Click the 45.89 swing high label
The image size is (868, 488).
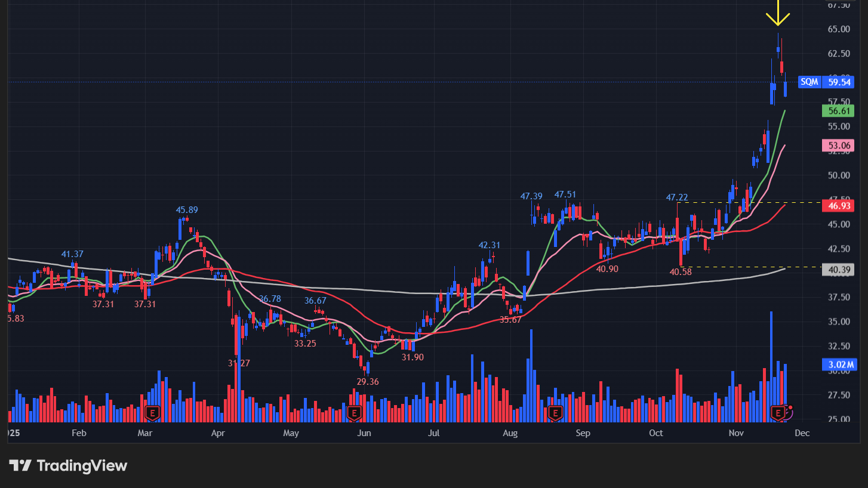[x=187, y=210]
